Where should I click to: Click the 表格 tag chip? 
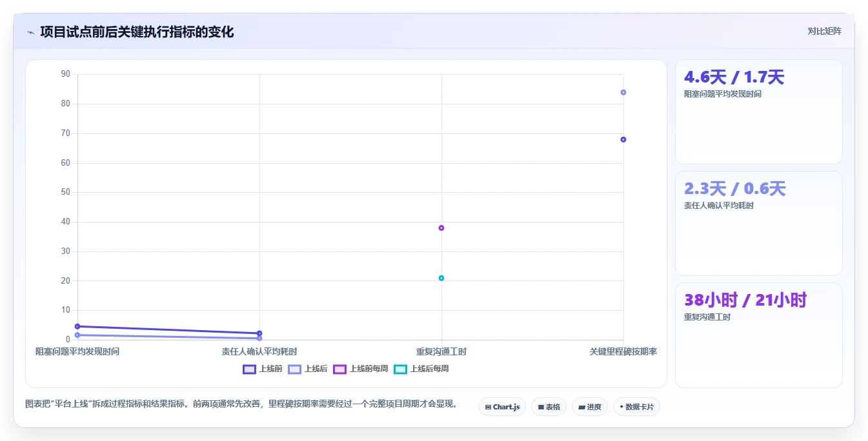tap(549, 407)
